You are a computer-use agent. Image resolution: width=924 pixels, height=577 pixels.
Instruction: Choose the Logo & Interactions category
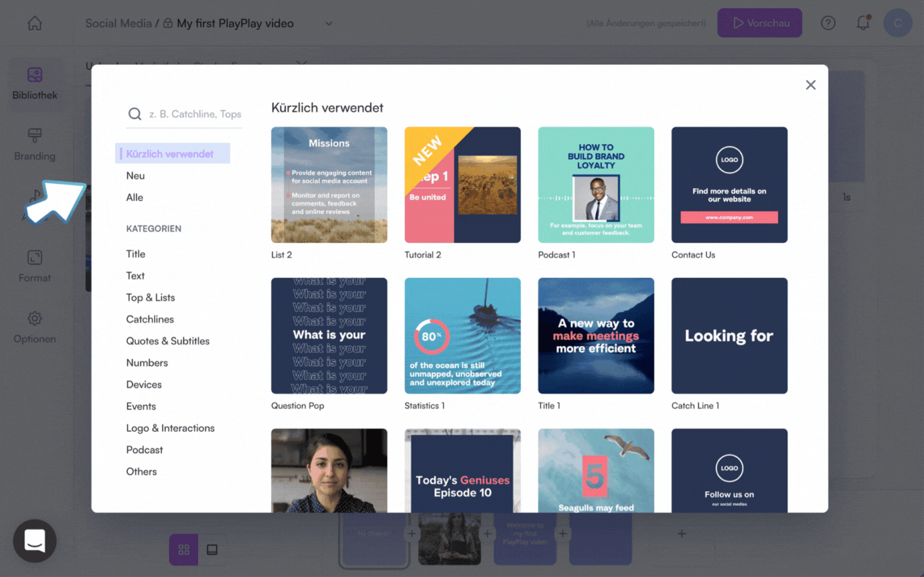point(170,428)
